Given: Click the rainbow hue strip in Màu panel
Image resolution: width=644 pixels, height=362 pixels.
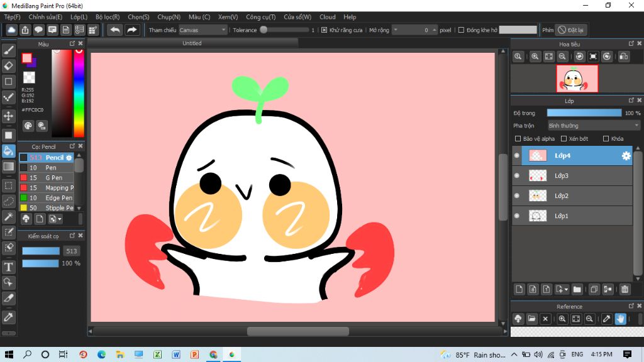Looking at the screenshot, I should click(79, 92).
